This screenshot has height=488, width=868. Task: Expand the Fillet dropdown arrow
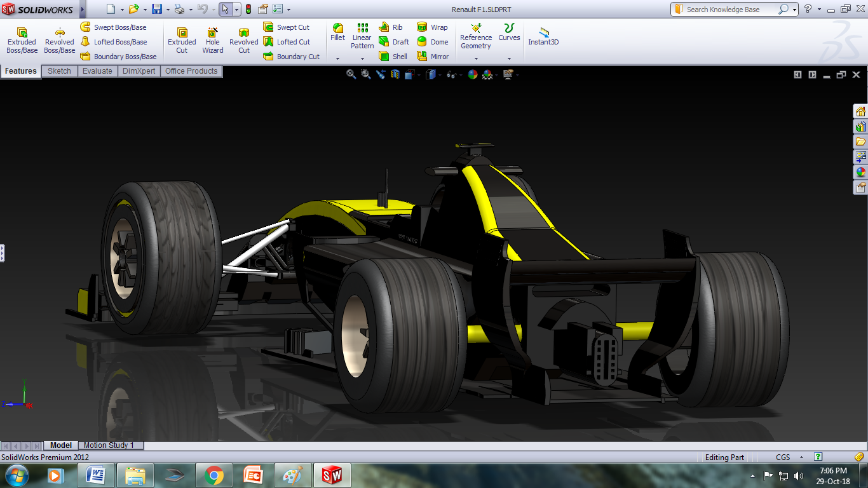[x=337, y=58]
